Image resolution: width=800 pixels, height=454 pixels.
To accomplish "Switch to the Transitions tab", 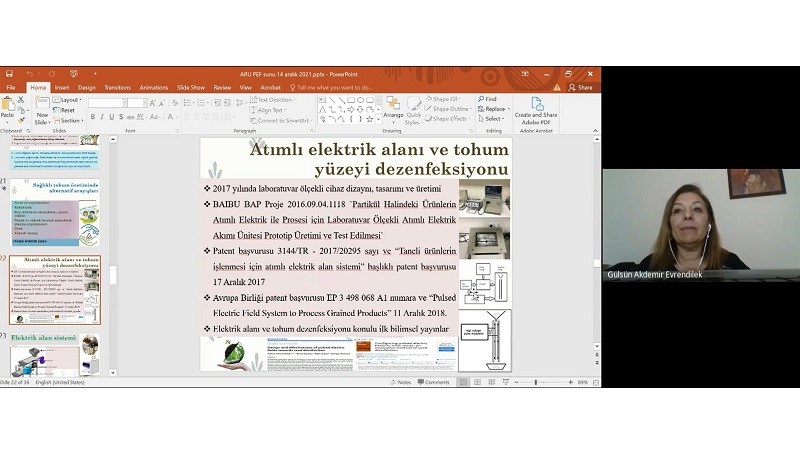I will (117, 88).
